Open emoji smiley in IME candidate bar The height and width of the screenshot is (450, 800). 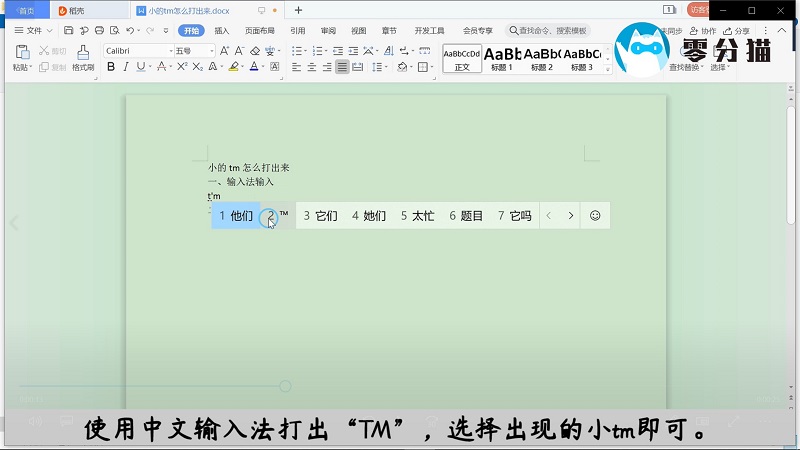595,216
